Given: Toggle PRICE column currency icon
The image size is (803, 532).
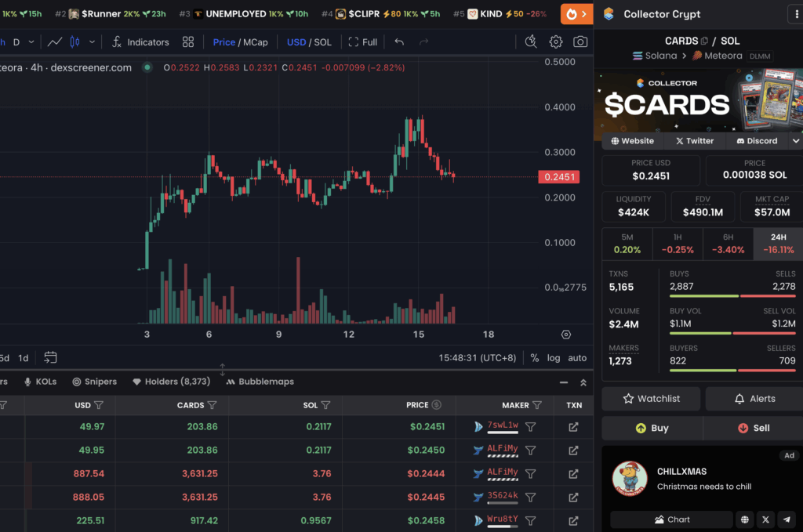Looking at the screenshot, I should click(436, 404).
